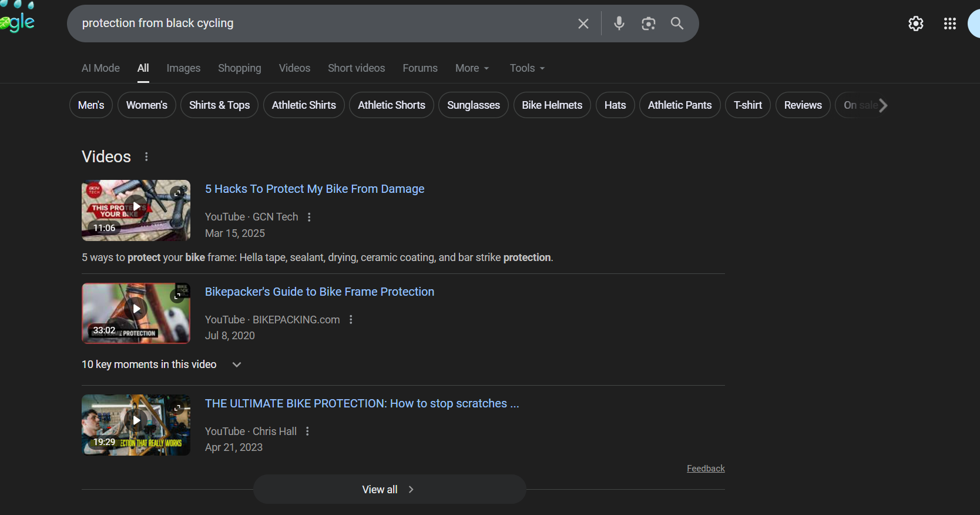Switch to the Short videos tab
Screen dimensions: 980x515
click(357, 68)
